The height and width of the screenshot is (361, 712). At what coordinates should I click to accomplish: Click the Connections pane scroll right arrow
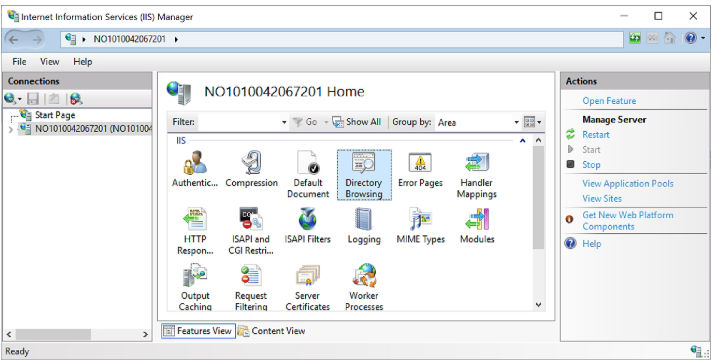tap(145, 335)
